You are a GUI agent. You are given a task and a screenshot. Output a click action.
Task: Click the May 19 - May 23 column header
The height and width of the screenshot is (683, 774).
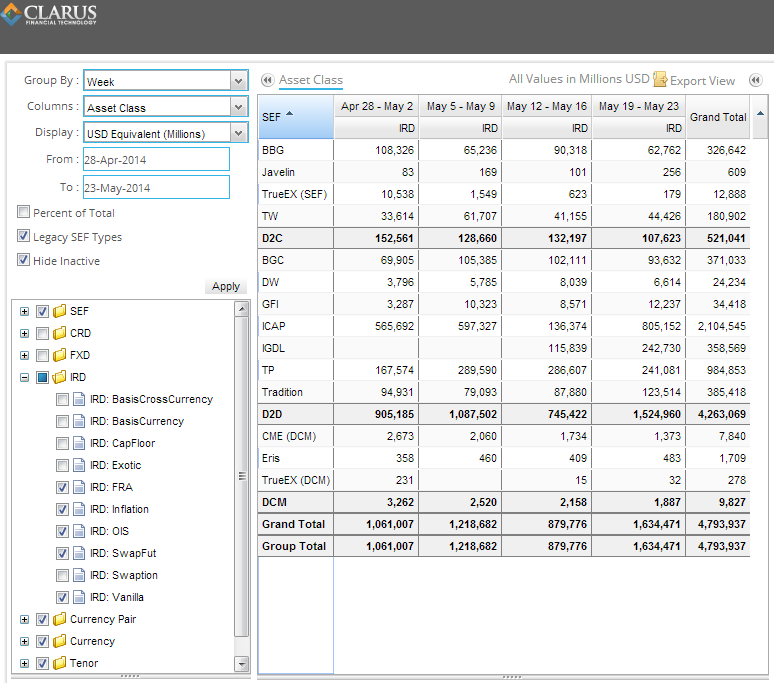coord(639,107)
